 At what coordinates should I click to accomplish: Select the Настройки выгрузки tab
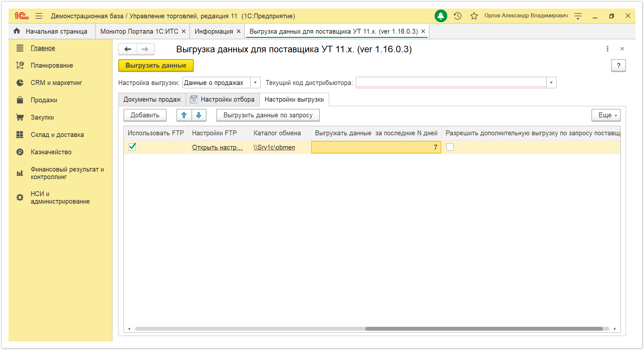294,99
